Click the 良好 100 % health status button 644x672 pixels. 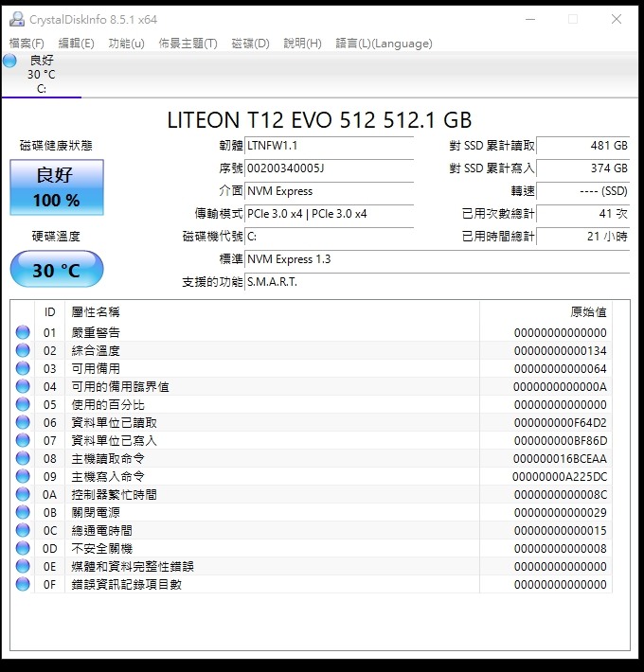pyautogui.click(x=57, y=187)
